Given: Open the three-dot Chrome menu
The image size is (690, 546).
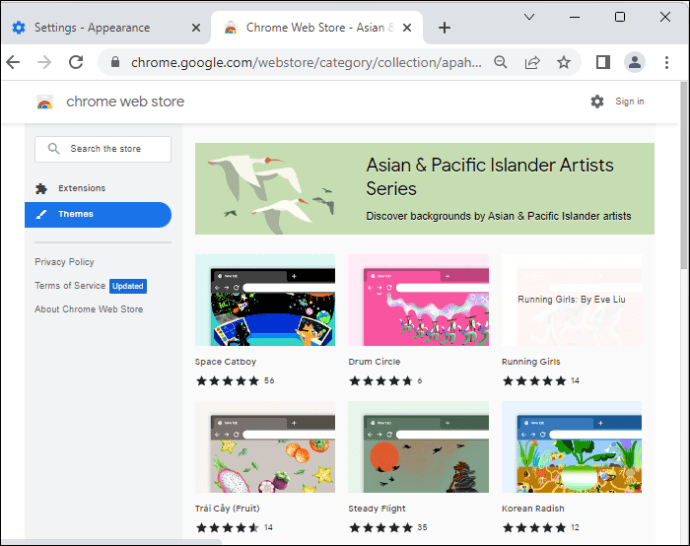Looking at the screenshot, I should pyautogui.click(x=667, y=62).
